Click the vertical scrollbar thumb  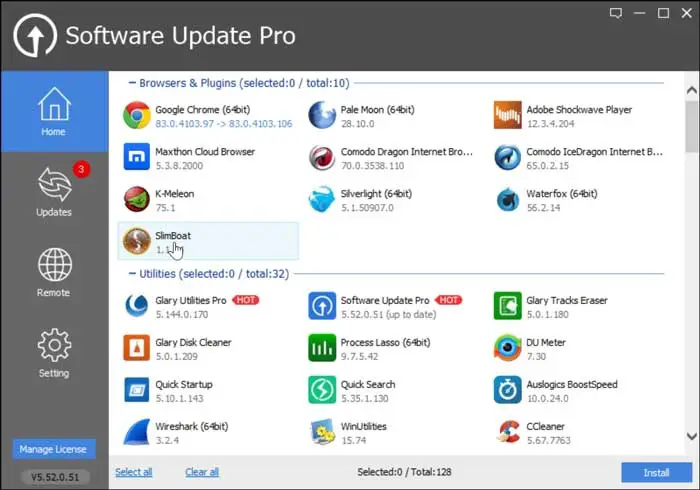692,127
